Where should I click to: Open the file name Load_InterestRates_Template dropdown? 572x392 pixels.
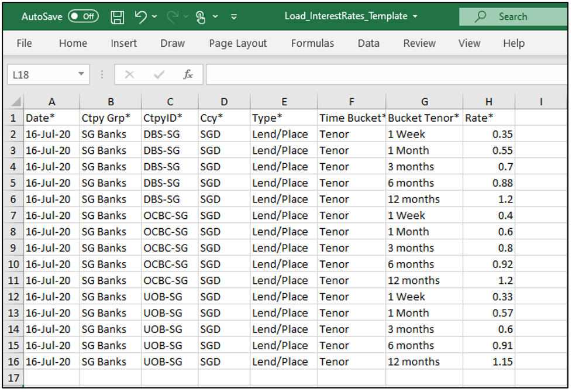(415, 16)
